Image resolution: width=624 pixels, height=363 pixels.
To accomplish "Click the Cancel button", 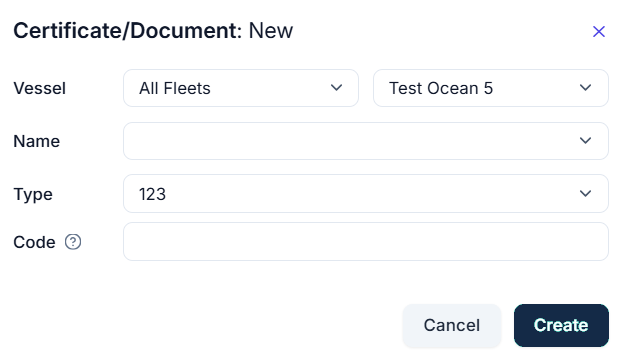I will click(x=452, y=326).
